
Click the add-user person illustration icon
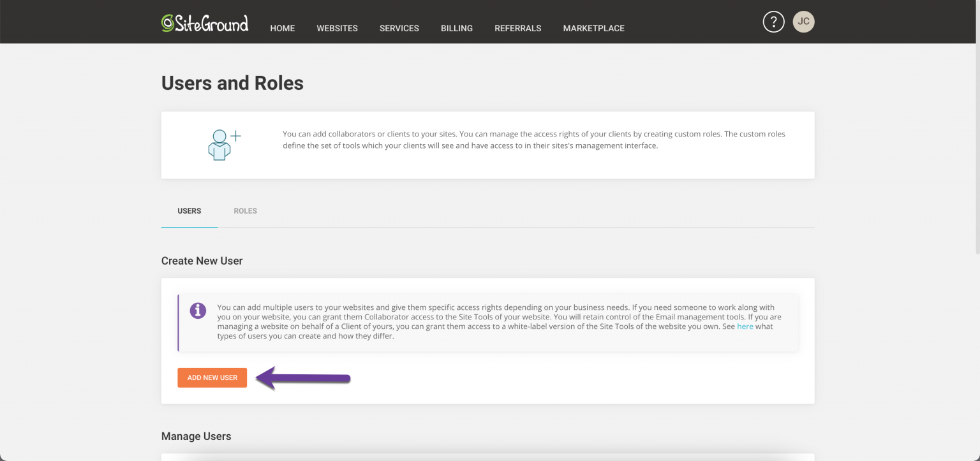[x=225, y=145]
